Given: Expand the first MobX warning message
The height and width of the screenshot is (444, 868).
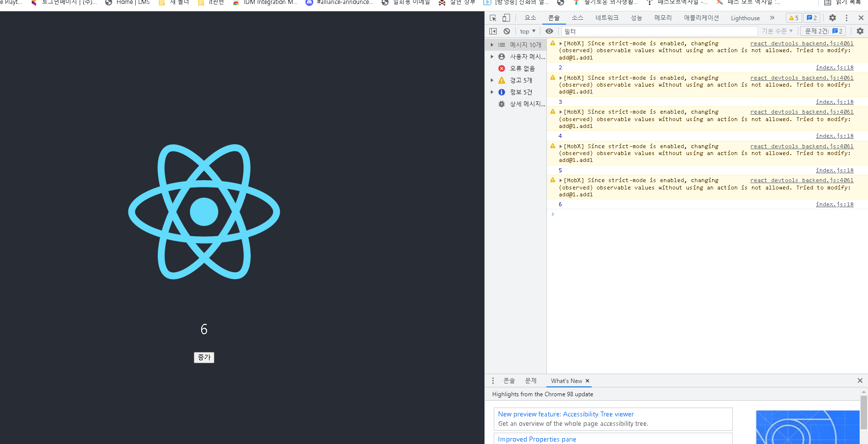Looking at the screenshot, I should tap(561, 44).
